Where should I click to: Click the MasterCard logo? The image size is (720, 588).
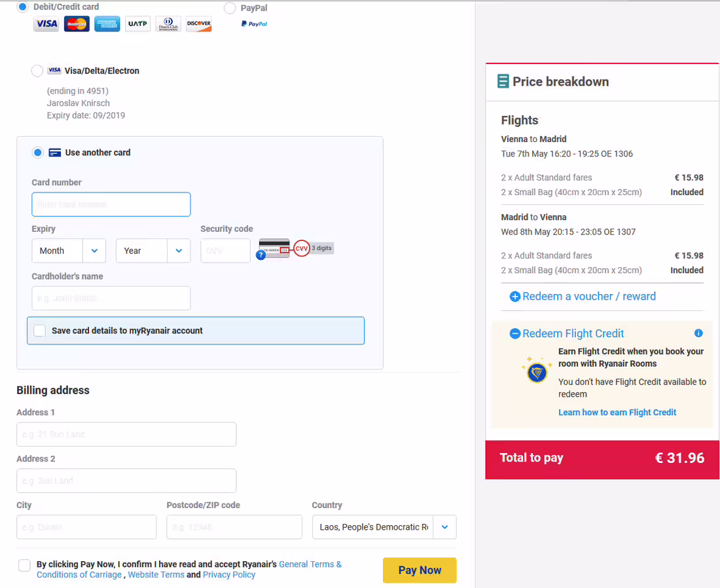(x=77, y=24)
